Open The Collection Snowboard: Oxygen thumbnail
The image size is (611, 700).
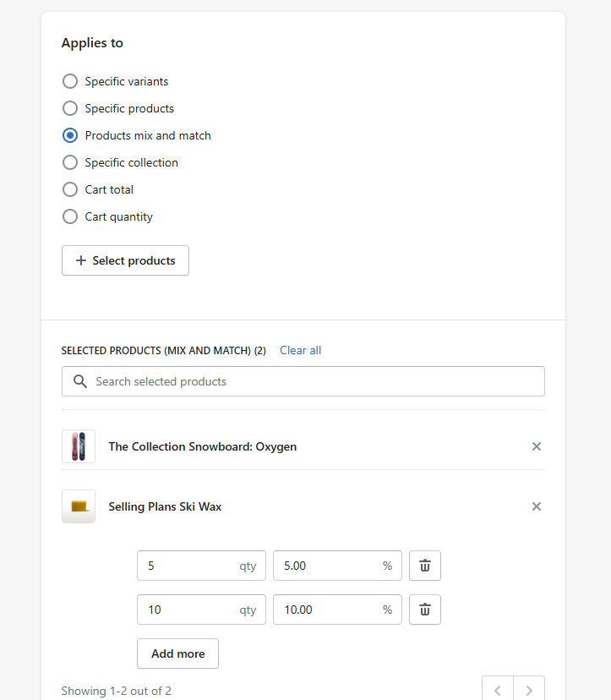click(x=79, y=446)
